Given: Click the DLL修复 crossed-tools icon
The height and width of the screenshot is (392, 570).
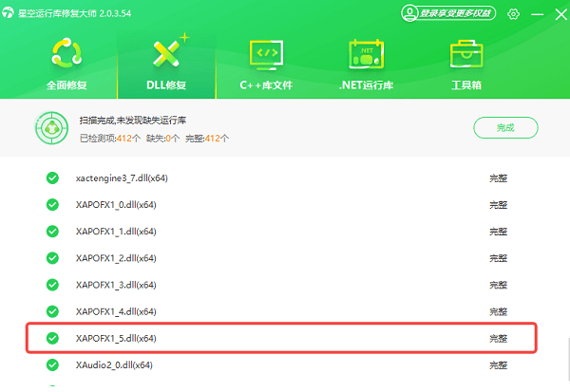Looking at the screenshot, I should [x=168, y=53].
